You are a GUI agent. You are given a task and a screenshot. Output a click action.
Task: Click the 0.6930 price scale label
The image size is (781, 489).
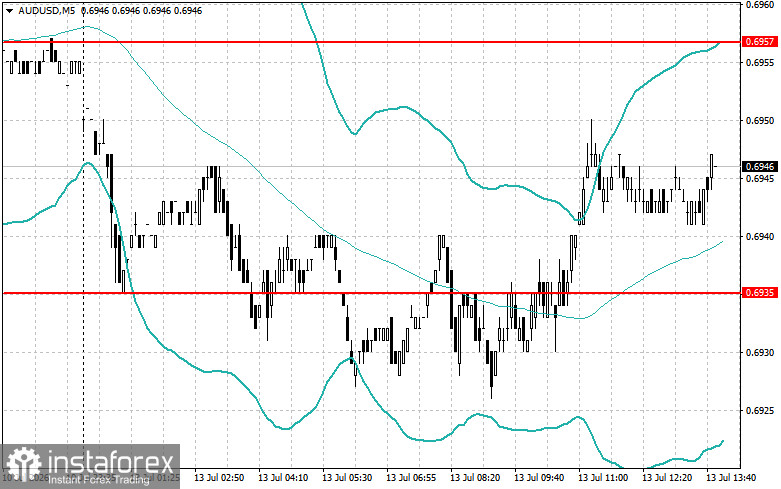pos(760,353)
